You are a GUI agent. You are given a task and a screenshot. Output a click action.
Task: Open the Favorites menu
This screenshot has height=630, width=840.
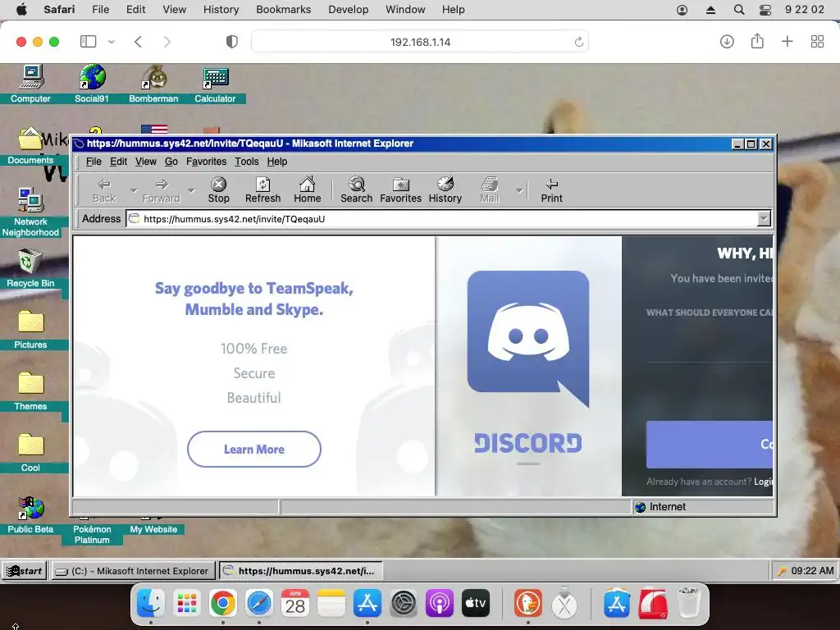point(206,162)
